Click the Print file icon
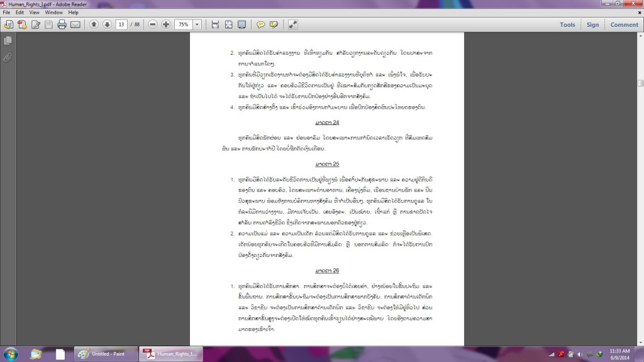The image size is (644, 362). [62, 25]
